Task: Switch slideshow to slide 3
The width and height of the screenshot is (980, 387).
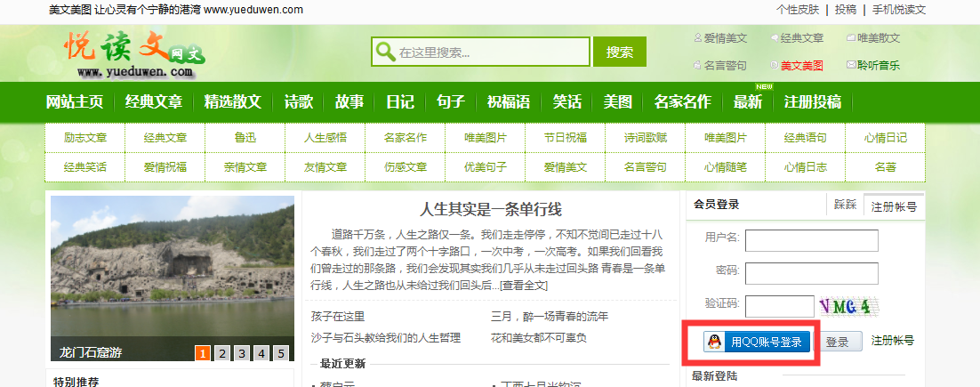Action: click(242, 353)
